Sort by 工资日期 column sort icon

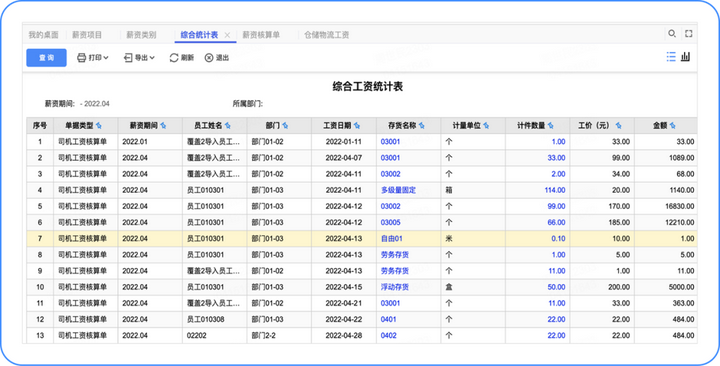pos(357,125)
